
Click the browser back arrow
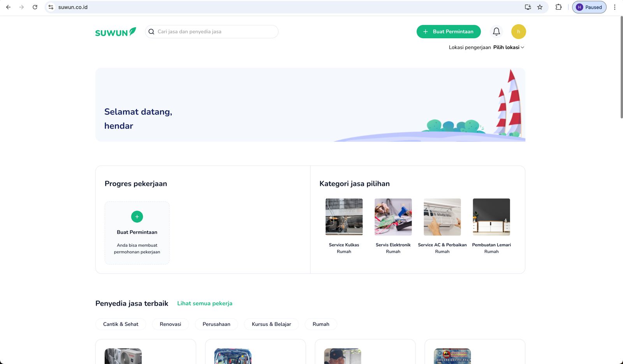[8, 7]
